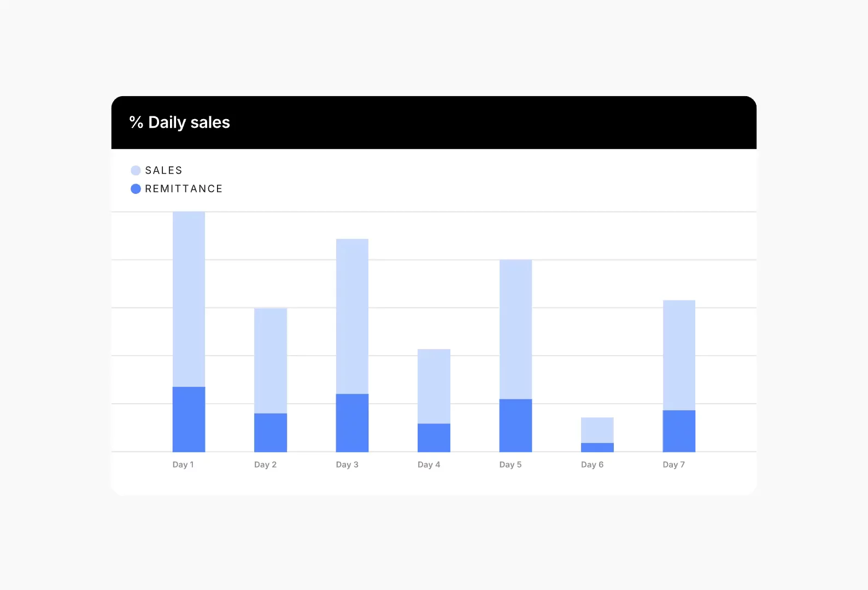Select the REMITTANCE legend label

point(184,189)
